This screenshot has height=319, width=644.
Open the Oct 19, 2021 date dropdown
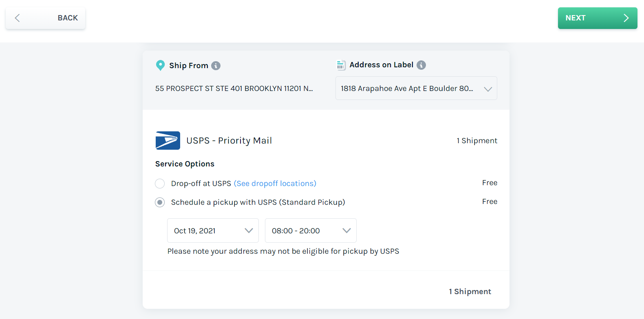coord(213,230)
